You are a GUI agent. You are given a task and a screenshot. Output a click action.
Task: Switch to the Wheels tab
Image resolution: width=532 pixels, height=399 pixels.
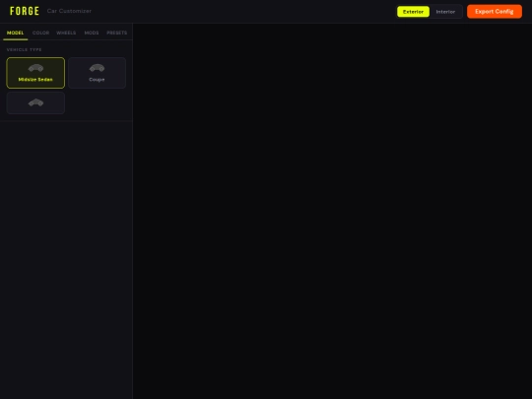coord(66,33)
